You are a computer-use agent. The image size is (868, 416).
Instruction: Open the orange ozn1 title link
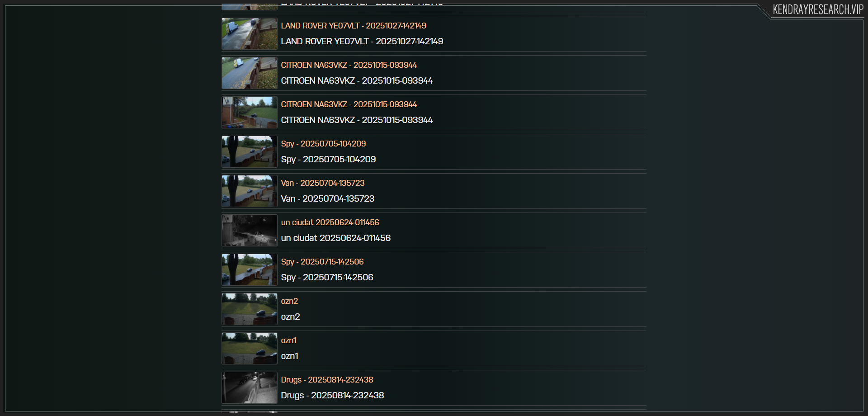tap(289, 340)
